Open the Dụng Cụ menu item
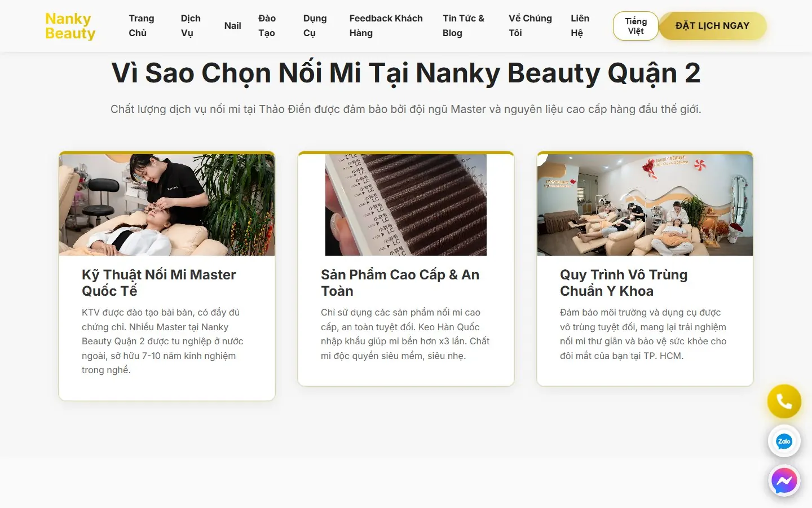Viewport: 812px width, 508px height. [x=315, y=26]
